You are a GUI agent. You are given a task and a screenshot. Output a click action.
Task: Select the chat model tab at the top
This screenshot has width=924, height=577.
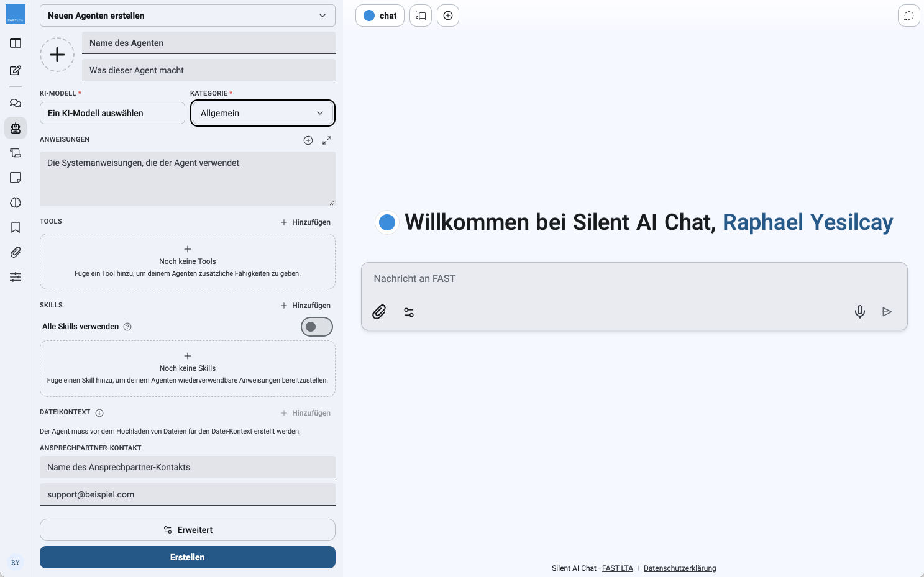click(380, 16)
